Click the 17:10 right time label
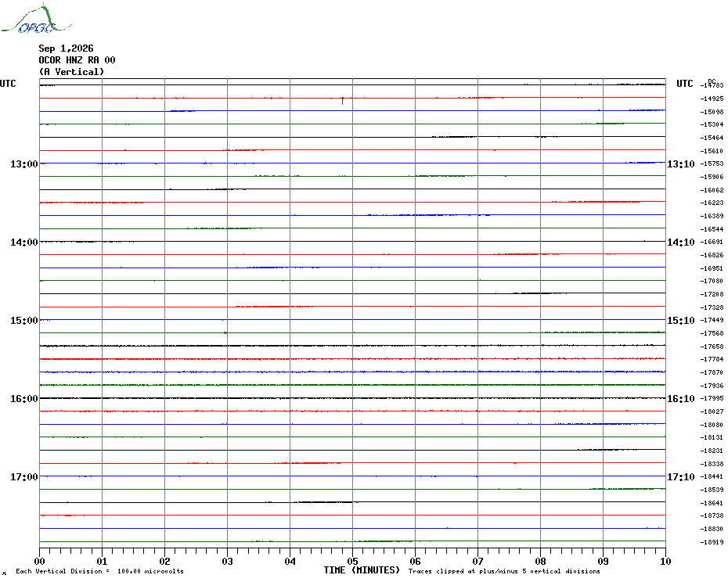Screen dimensions: 728x582 tap(681, 477)
